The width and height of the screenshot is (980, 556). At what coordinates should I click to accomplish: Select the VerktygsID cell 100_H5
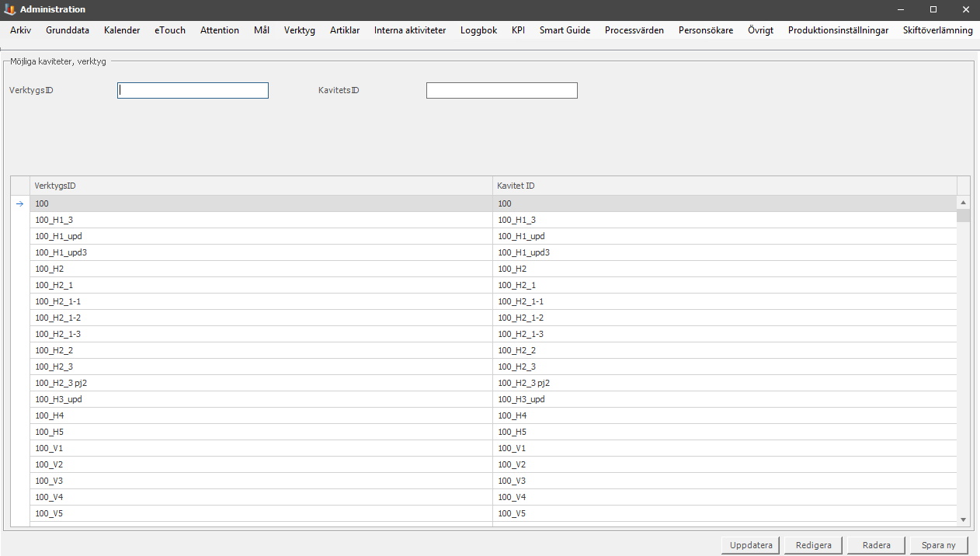(261, 432)
